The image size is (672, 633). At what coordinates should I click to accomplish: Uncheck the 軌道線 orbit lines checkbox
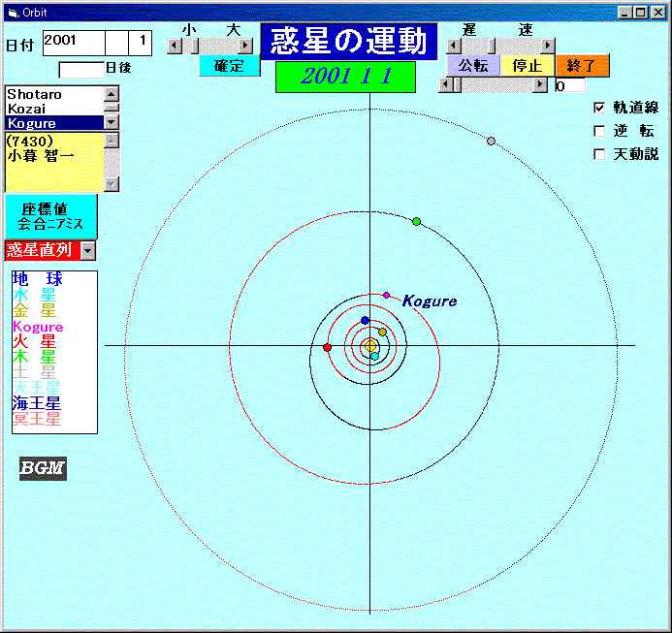tap(598, 108)
